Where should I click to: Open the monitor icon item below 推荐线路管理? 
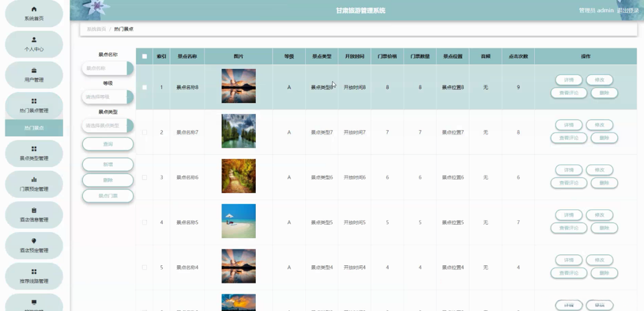pos(34,303)
